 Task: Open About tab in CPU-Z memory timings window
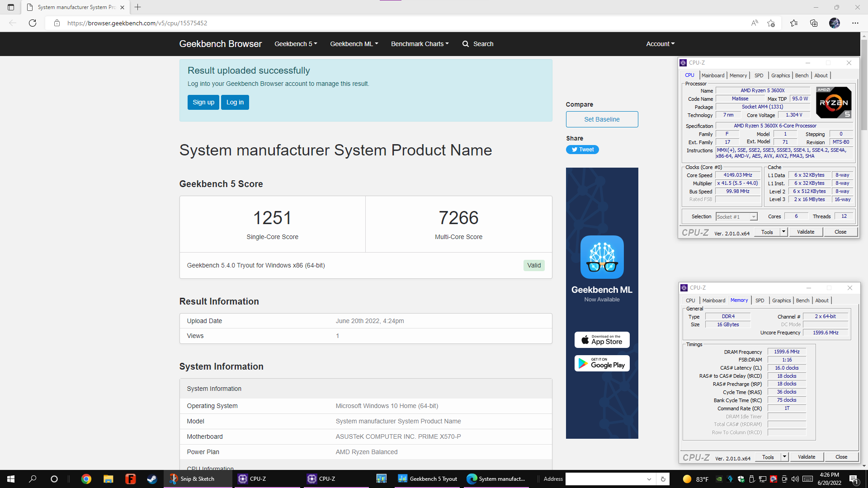(x=822, y=300)
